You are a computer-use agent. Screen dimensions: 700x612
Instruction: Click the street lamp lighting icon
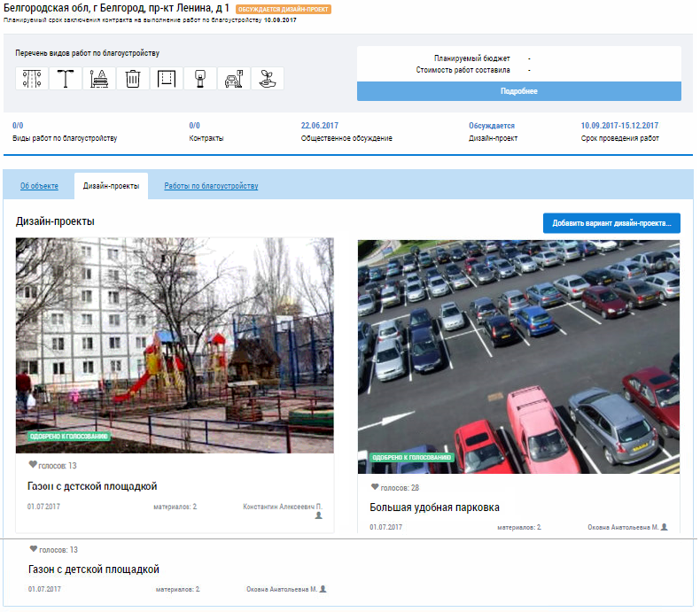pyautogui.click(x=66, y=79)
